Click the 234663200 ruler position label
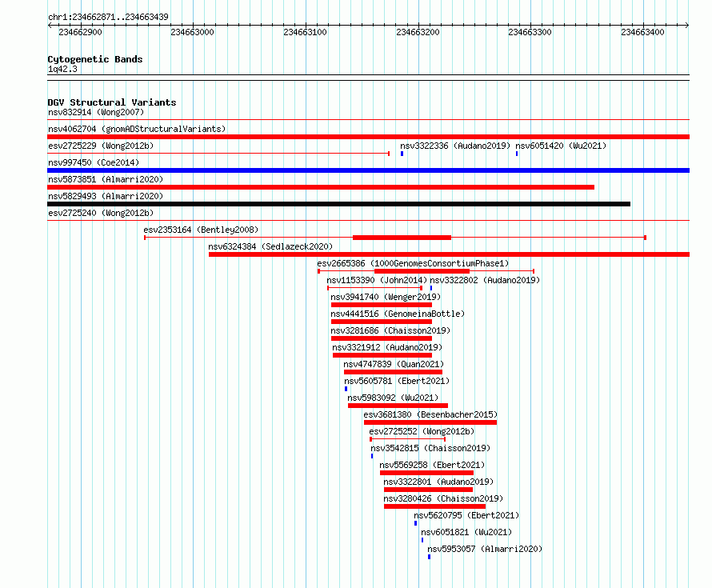712x588 pixels. pyautogui.click(x=418, y=32)
